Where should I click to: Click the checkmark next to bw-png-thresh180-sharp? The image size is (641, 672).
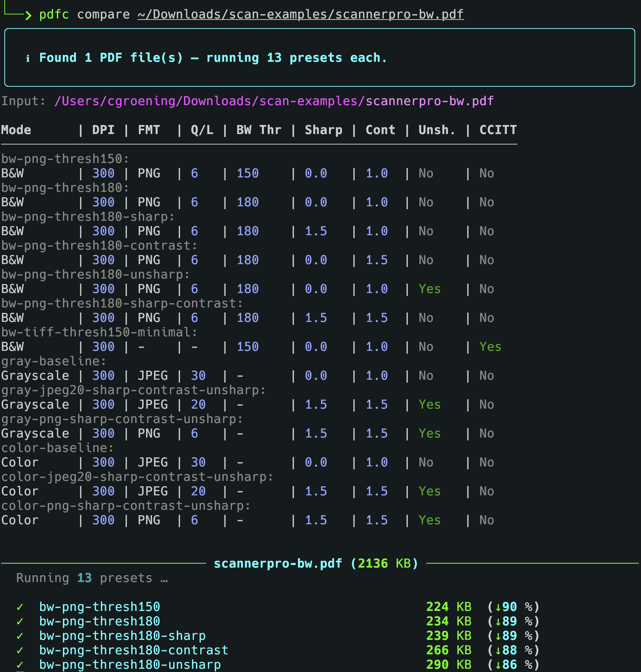point(21,636)
